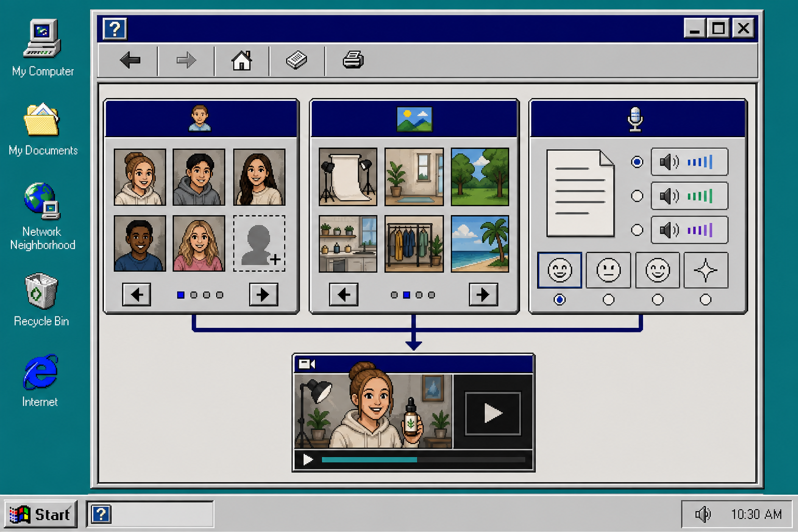Select radio under the happy face
Image resolution: width=798 pixels, height=532 pixels.
click(x=560, y=300)
